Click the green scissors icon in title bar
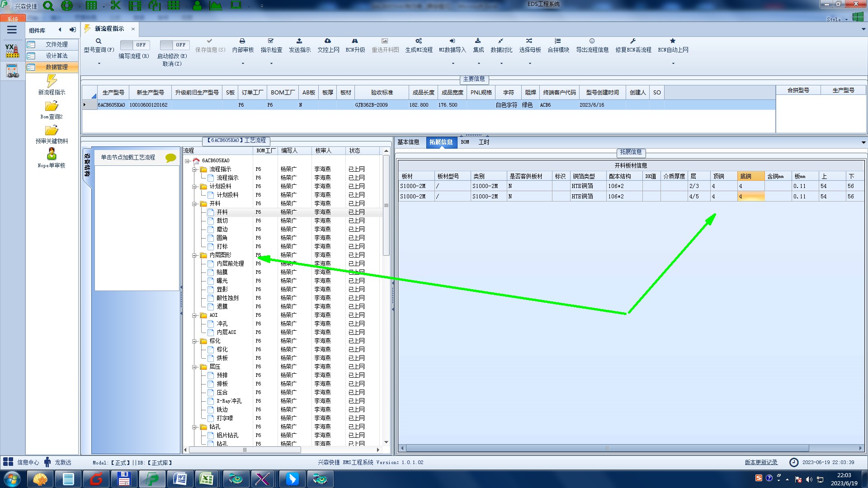Image resolution: width=868 pixels, height=488 pixels. coord(116,6)
